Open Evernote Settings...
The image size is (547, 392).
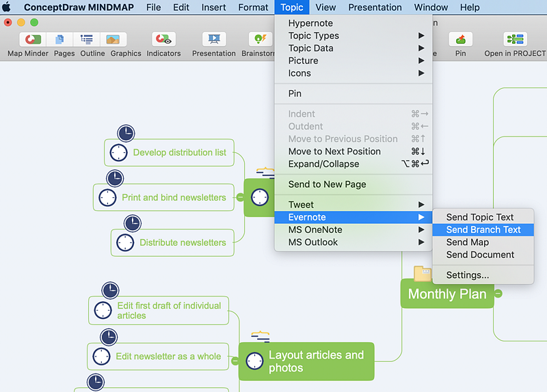click(x=483, y=275)
